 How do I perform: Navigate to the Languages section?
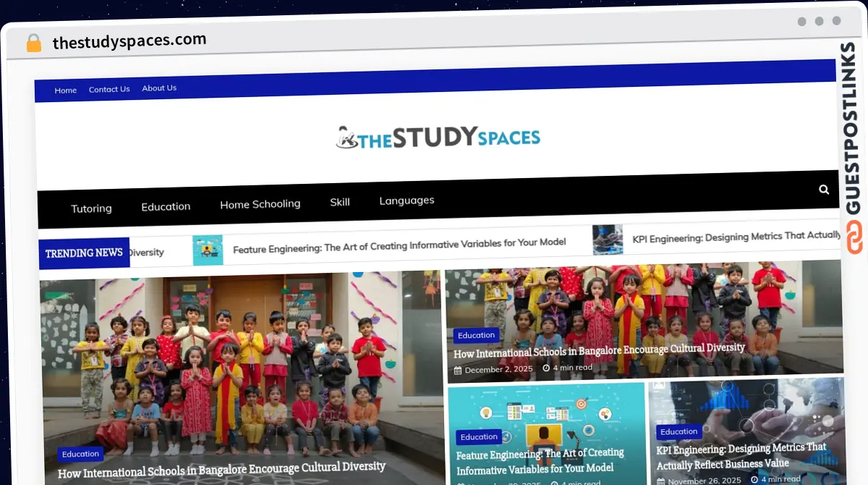pyautogui.click(x=407, y=201)
